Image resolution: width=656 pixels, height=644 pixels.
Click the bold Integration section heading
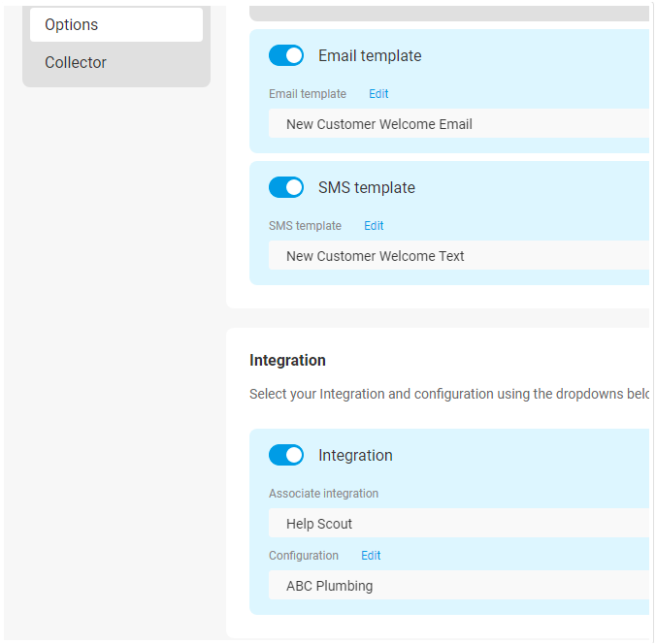point(287,361)
